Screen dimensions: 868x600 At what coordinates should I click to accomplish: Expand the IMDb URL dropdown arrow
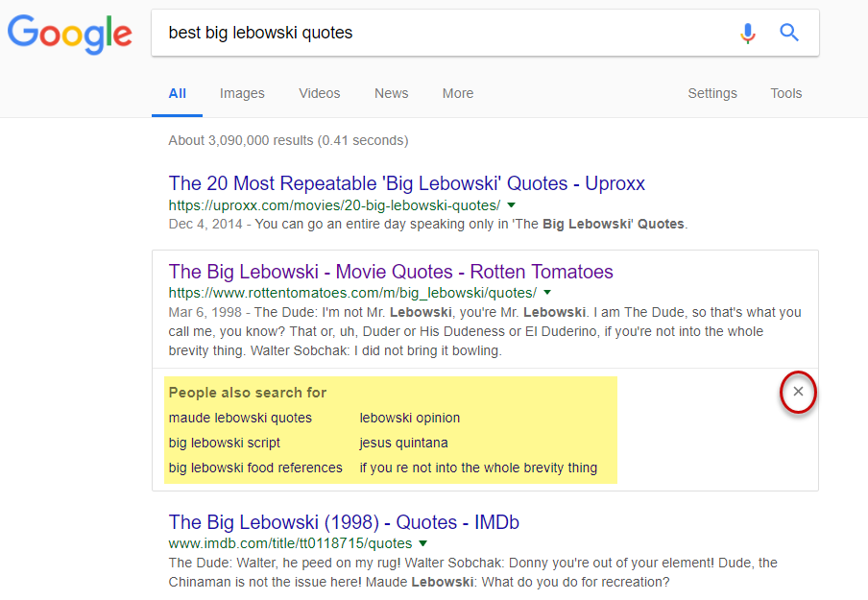[x=423, y=542]
